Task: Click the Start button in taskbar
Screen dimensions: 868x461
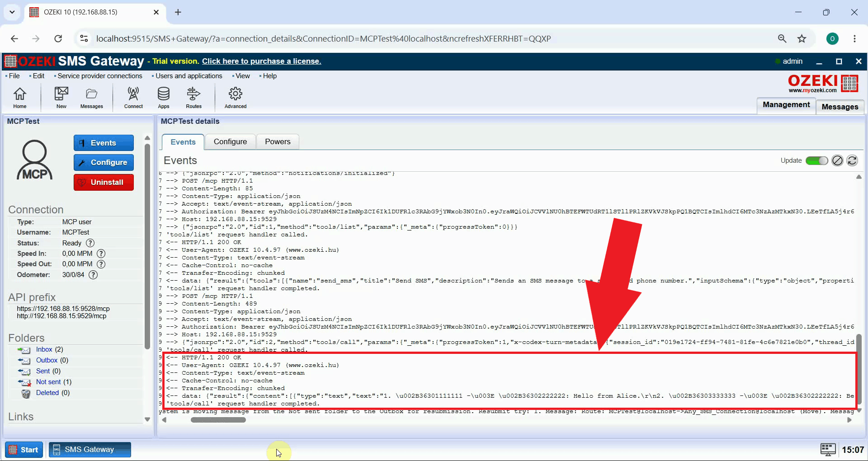Action: click(24, 450)
